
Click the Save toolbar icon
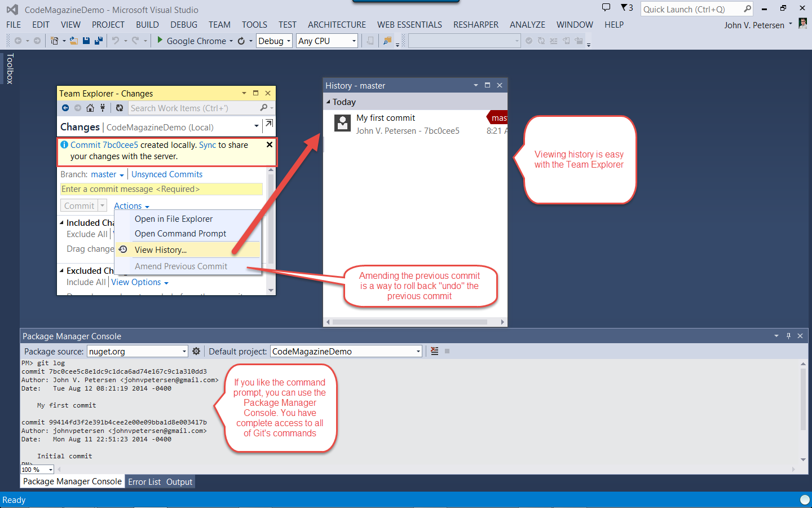[86, 41]
